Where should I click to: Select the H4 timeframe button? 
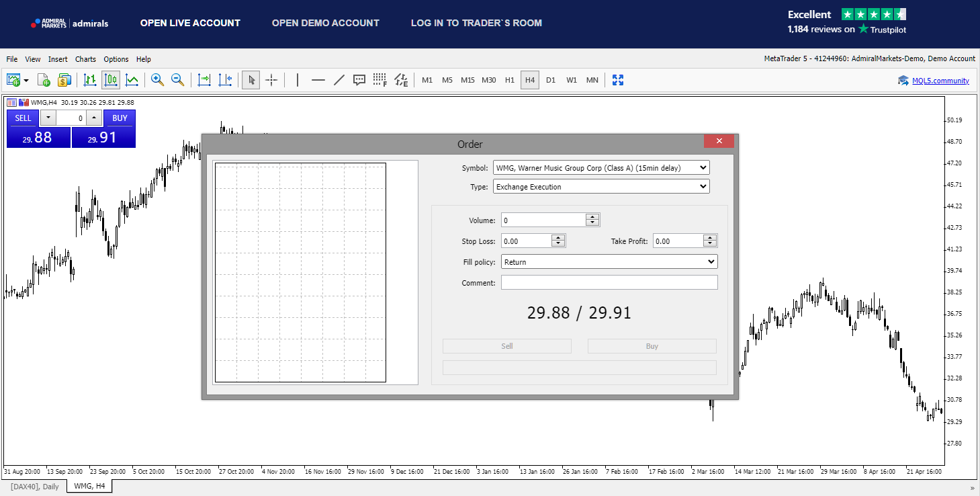[x=530, y=80]
